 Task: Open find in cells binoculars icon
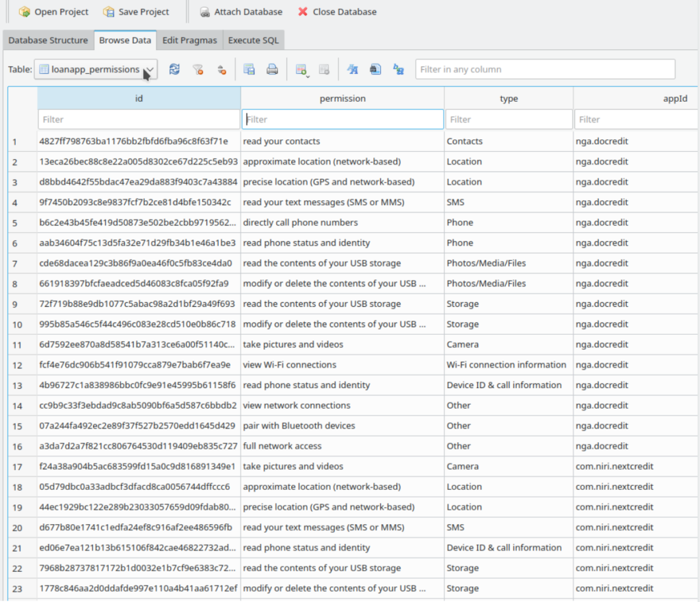(375, 69)
